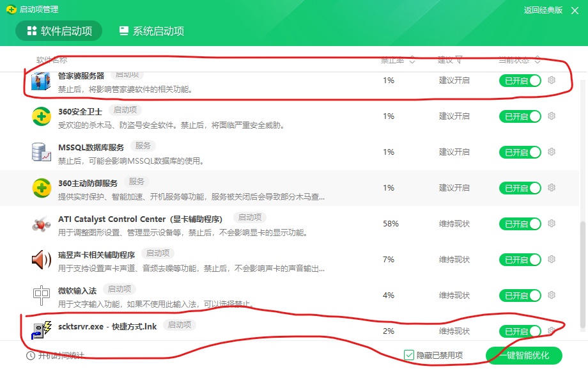Open the 系统启动项 tab
588x371 pixels.
(151, 31)
